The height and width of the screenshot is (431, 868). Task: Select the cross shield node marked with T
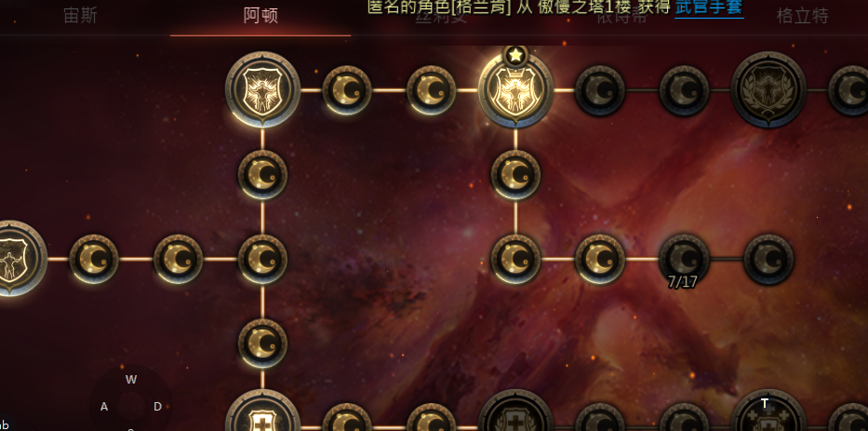tap(768, 411)
